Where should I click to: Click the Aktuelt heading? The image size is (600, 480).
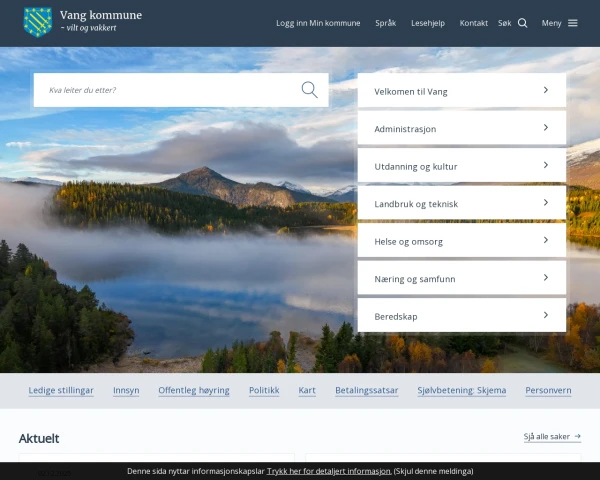pyautogui.click(x=39, y=438)
